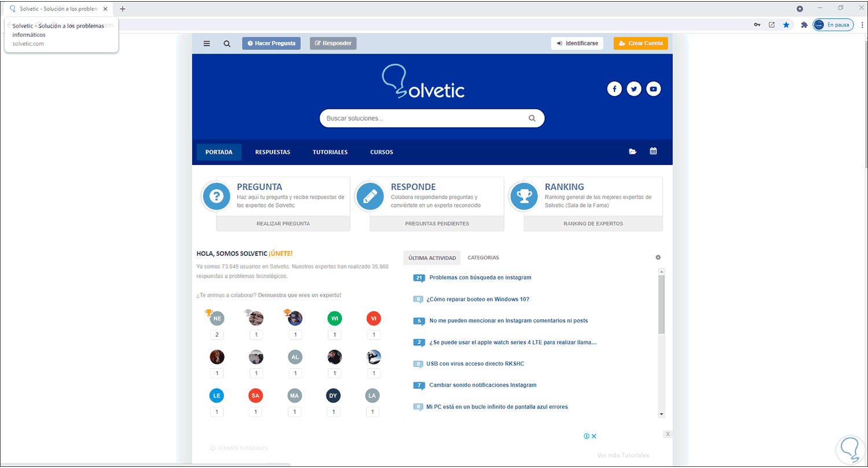Click 'Demuestra que eres un experto!' link
The image size is (868, 468).
coord(300,295)
